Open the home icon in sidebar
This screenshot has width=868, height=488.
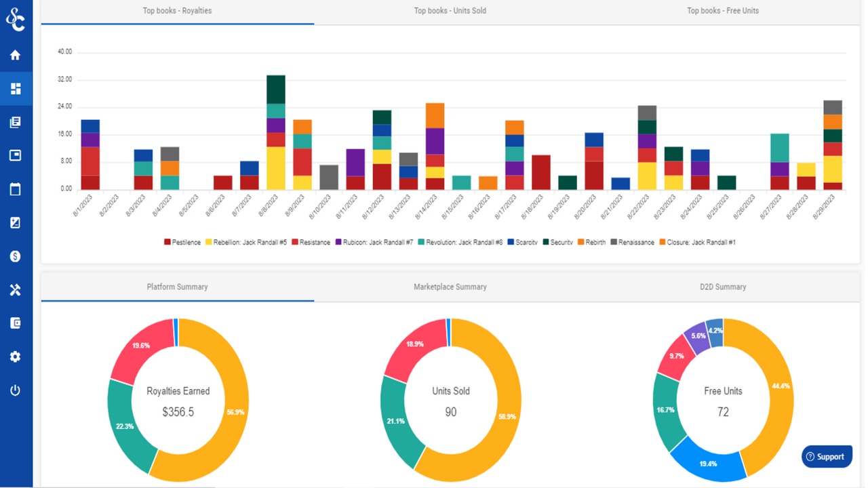16,55
